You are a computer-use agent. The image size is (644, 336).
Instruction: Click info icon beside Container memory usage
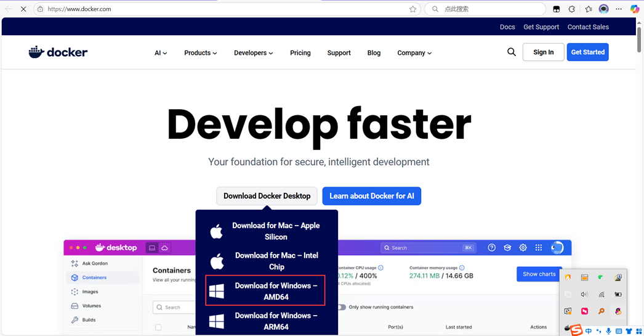click(462, 268)
